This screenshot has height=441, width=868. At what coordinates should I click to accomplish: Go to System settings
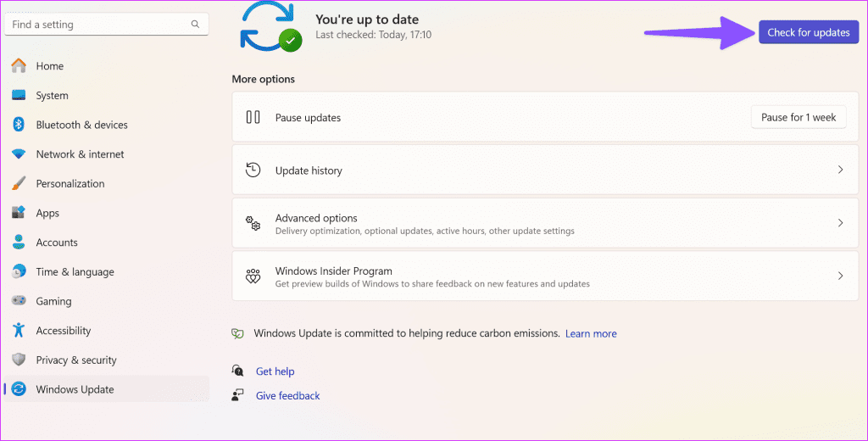(107, 95)
